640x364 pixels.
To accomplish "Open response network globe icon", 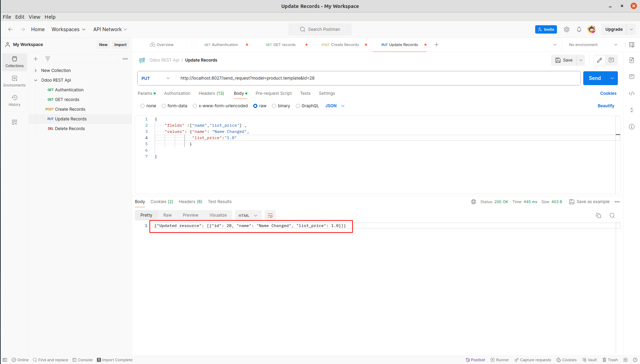I will coord(474,202).
